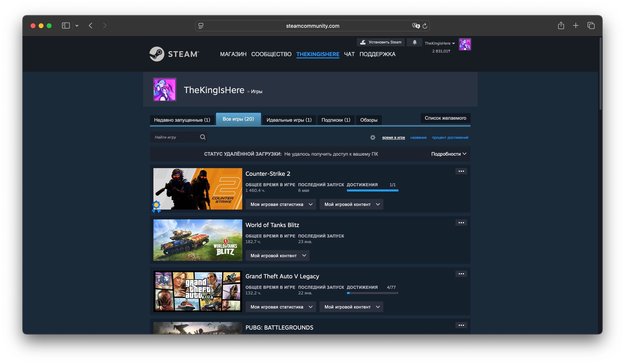
Task: Expand Моя игровая статистика for Counter-Strike 2
Action: pyautogui.click(x=281, y=204)
